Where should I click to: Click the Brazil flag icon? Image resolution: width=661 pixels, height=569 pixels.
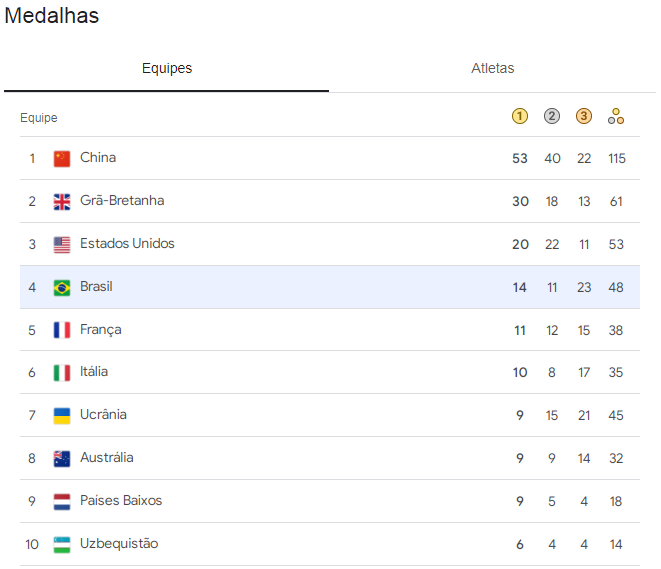pyautogui.click(x=62, y=288)
